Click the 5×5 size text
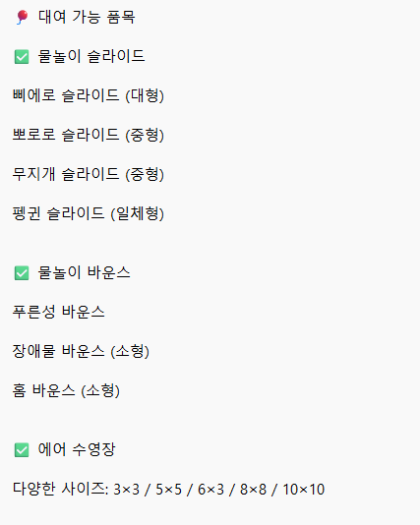 (168, 490)
